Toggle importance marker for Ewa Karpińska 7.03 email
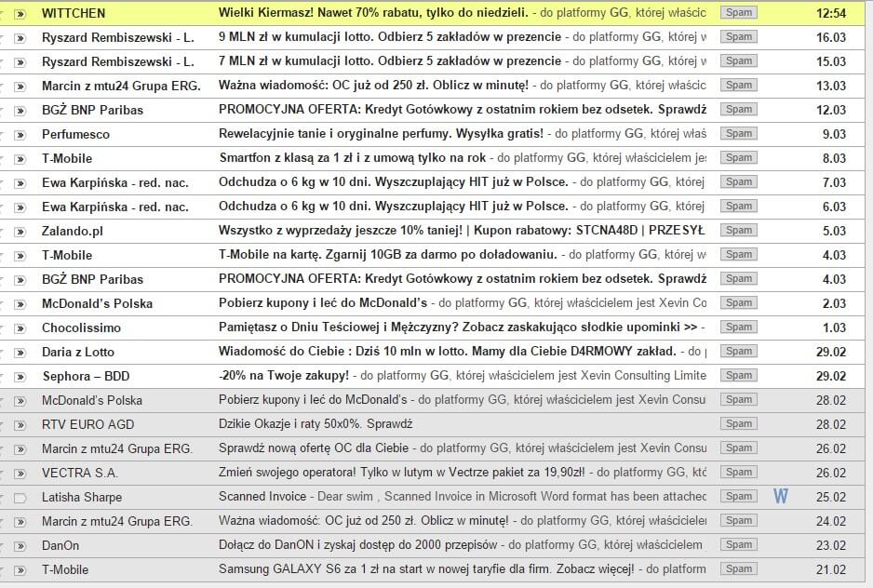Screen dimensions: 873x588 pos(20,184)
